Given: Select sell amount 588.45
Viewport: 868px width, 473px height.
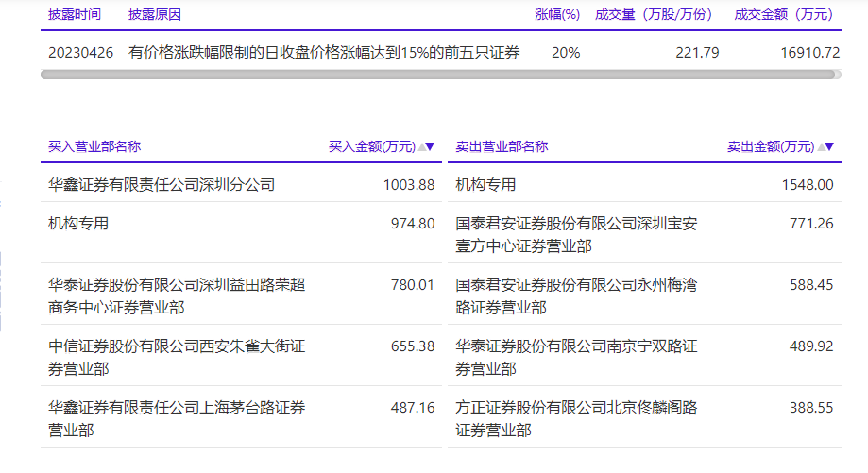Looking at the screenshot, I should (811, 285).
